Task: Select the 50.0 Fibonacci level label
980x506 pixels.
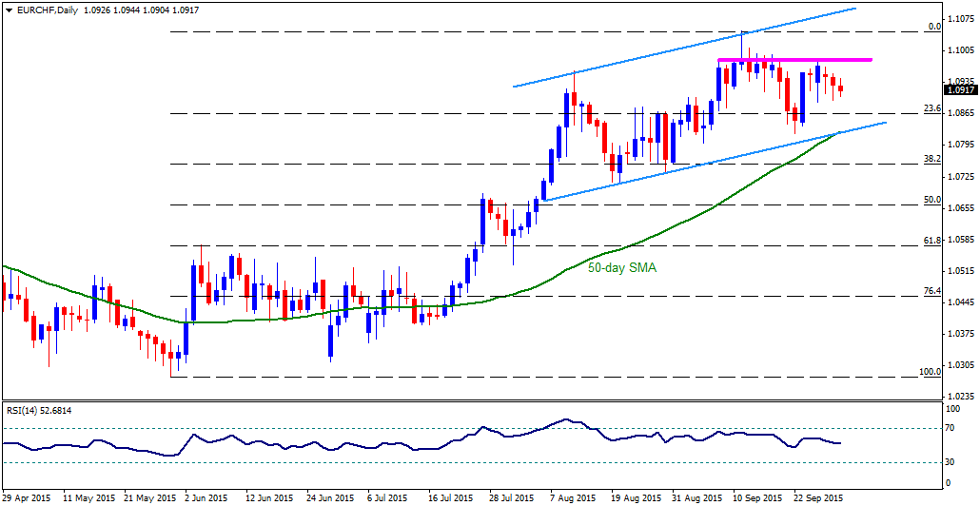Action: pos(932,200)
